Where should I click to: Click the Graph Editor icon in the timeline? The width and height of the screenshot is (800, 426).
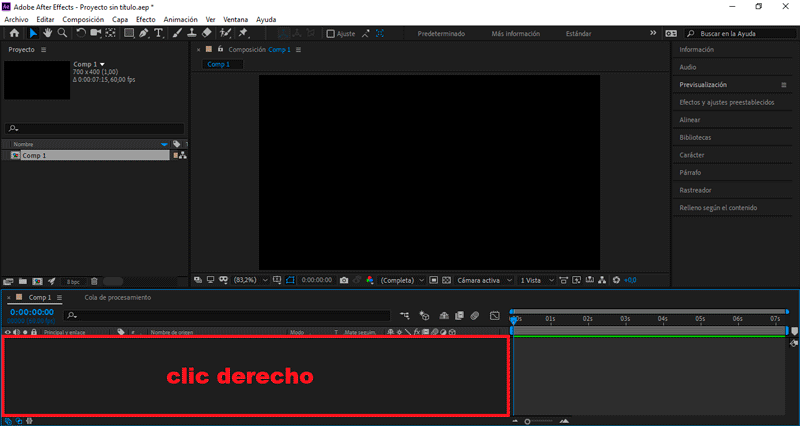click(494, 316)
